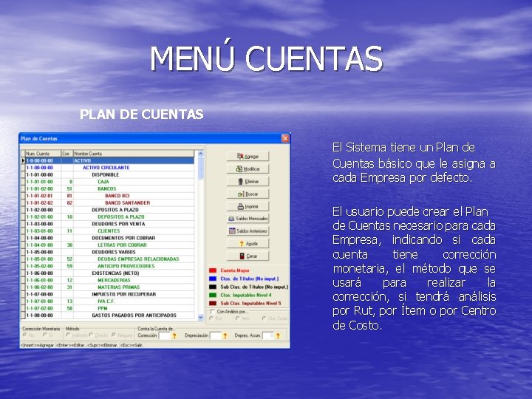Click the question mark icon beside Depreciación field
The width and height of the screenshot is (532, 399).
click(x=225, y=336)
